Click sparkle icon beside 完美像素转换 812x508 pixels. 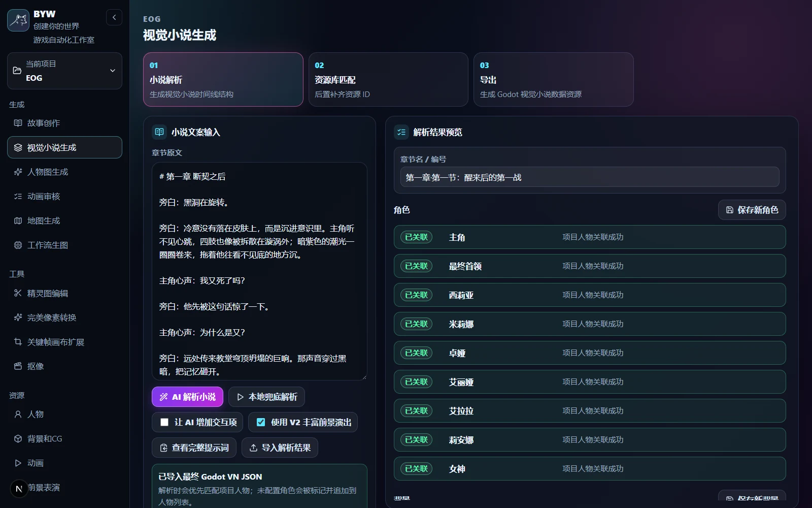point(18,317)
